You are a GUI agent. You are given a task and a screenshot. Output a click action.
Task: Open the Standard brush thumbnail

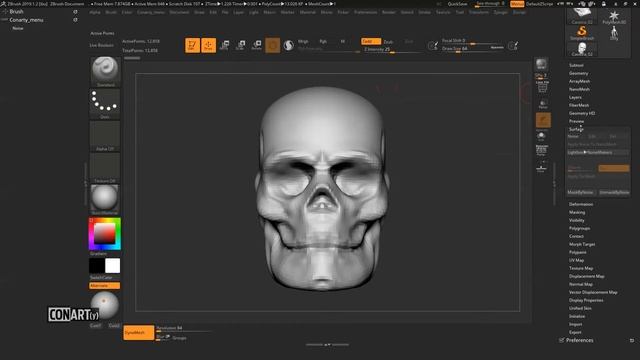105,71
